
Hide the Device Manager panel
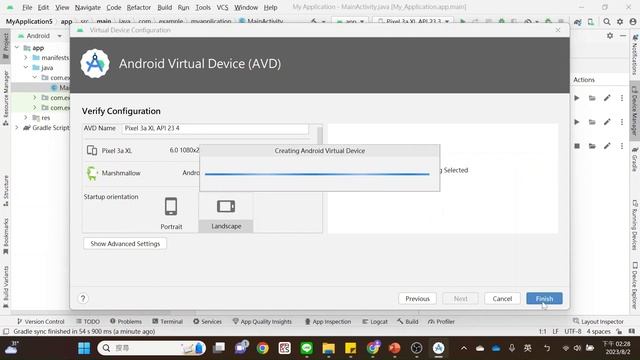[x=623, y=36]
